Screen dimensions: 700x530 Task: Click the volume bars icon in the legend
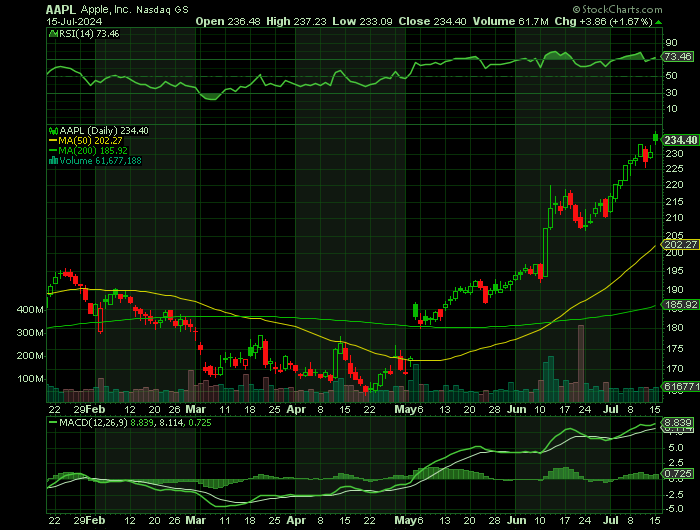[x=53, y=161]
